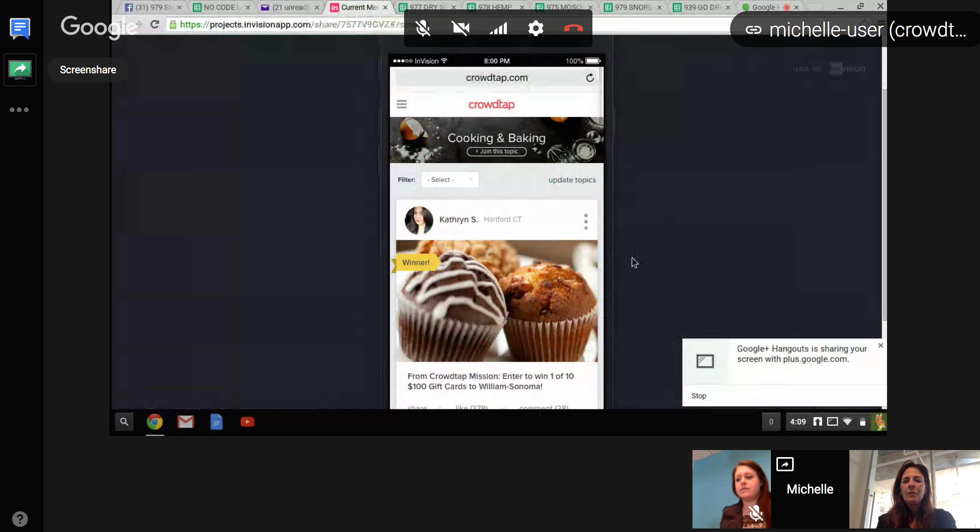Click the screen sharing notification icon
This screenshot has height=532, width=980.
(x=705, y=361)
